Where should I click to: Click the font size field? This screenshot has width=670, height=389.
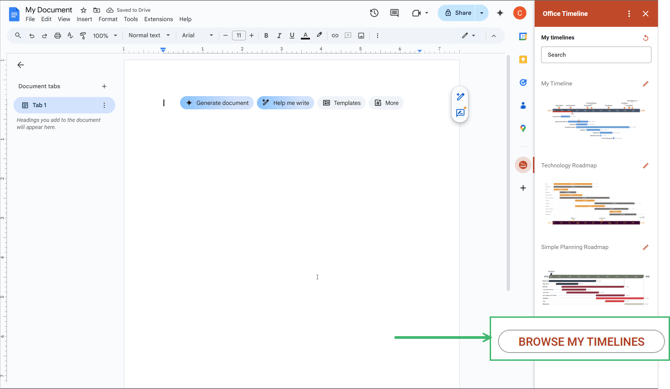(239, 35)
